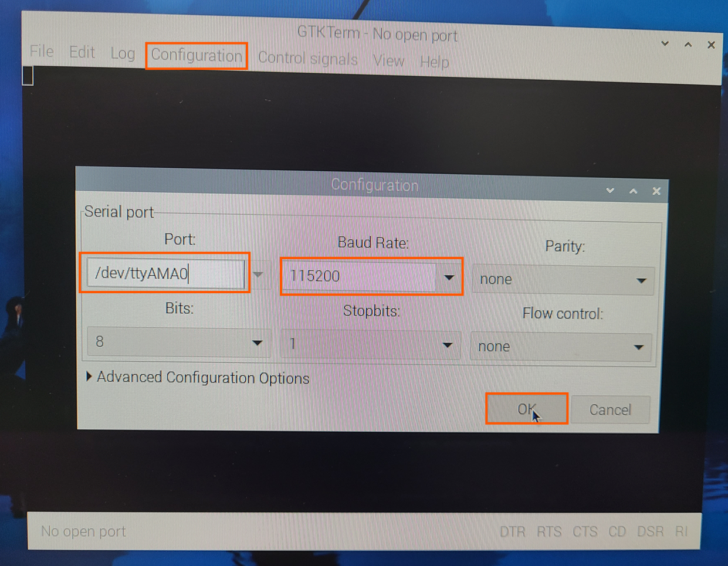Viewport: 728px width, 566px height.
Task: Open the Stopbits dropdown showing 1
Action: (371, 344)
